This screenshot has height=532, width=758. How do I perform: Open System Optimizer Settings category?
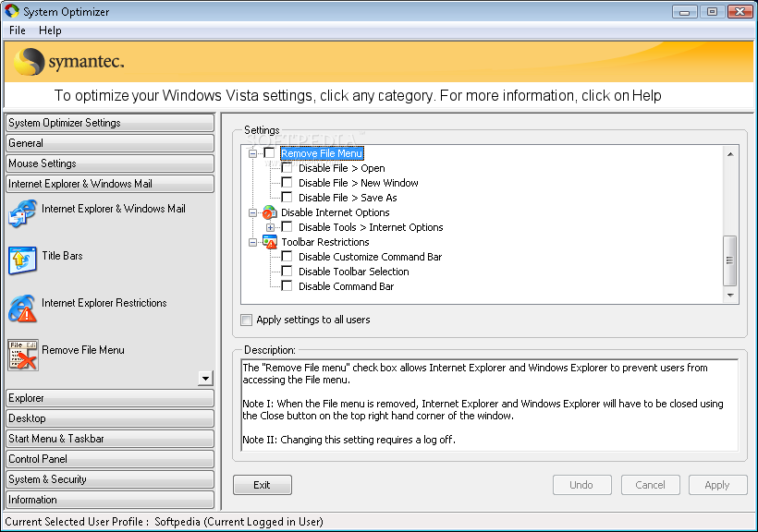[x=110, y=123]
